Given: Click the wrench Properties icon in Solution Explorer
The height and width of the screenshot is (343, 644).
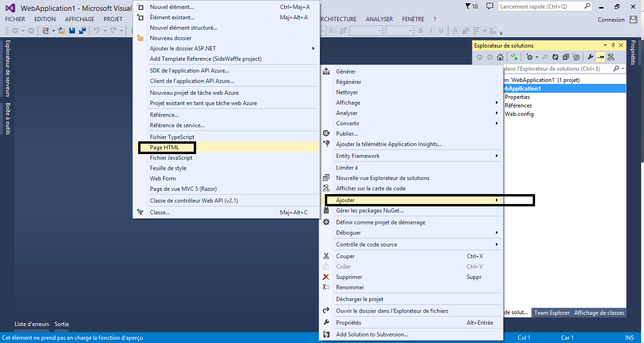Looking at the screenshot, I should tap(590, 57).
